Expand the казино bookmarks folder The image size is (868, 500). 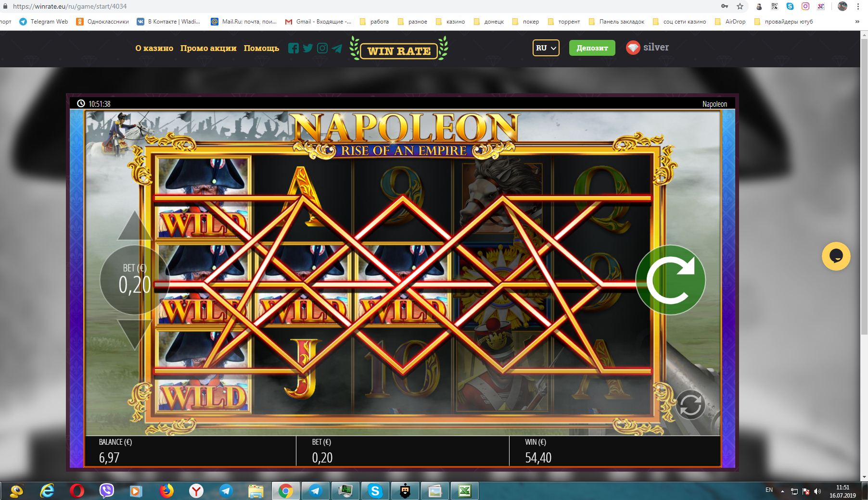click(450, 22)
